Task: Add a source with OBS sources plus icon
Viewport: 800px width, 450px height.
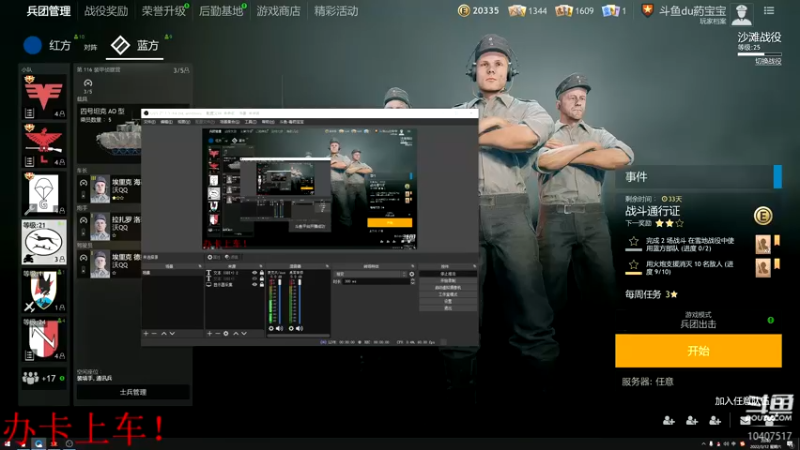Action: (209, 333)
